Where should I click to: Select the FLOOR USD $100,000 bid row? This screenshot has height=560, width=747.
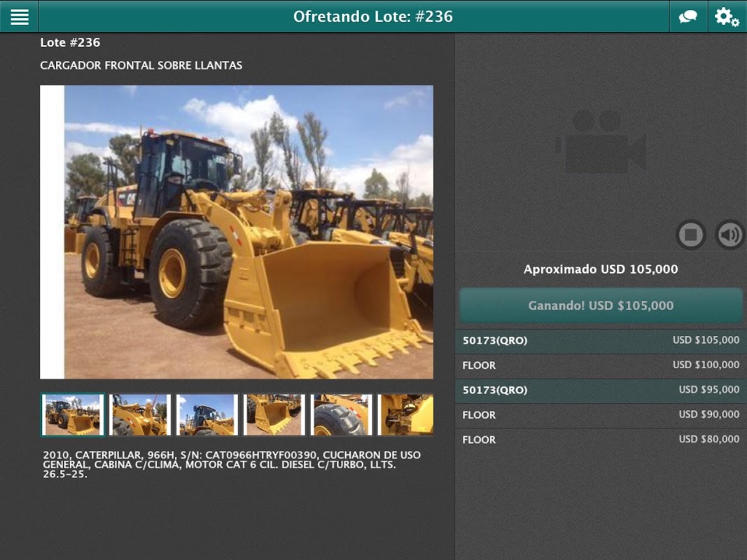pos(601,365)
